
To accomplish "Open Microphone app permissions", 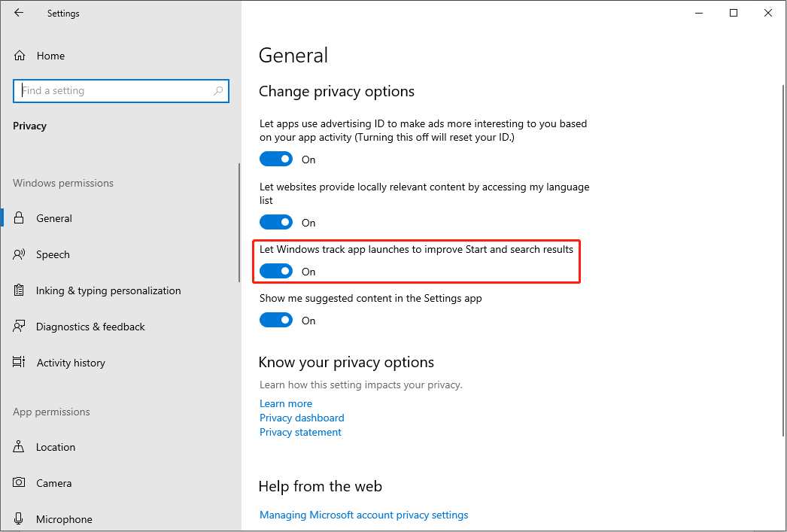I will [x=120, y=519].
